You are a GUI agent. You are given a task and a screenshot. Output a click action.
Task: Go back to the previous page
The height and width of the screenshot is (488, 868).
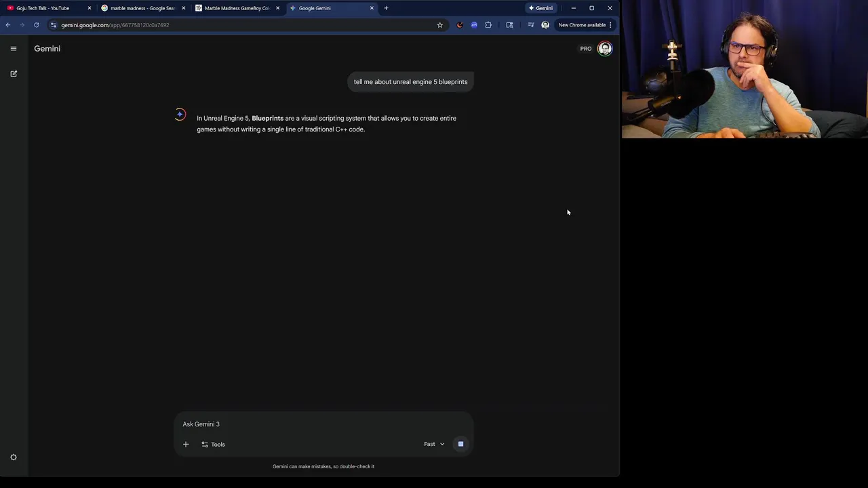click(8, 25)
